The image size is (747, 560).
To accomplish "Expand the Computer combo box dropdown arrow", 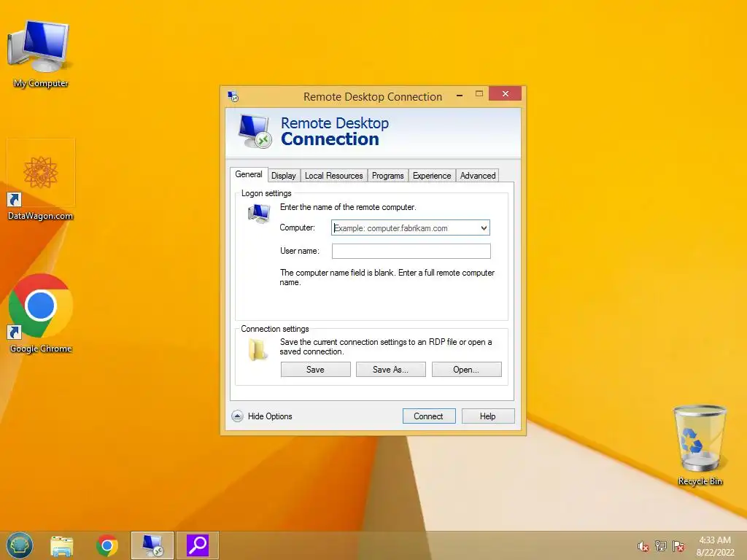I will 484,228.
